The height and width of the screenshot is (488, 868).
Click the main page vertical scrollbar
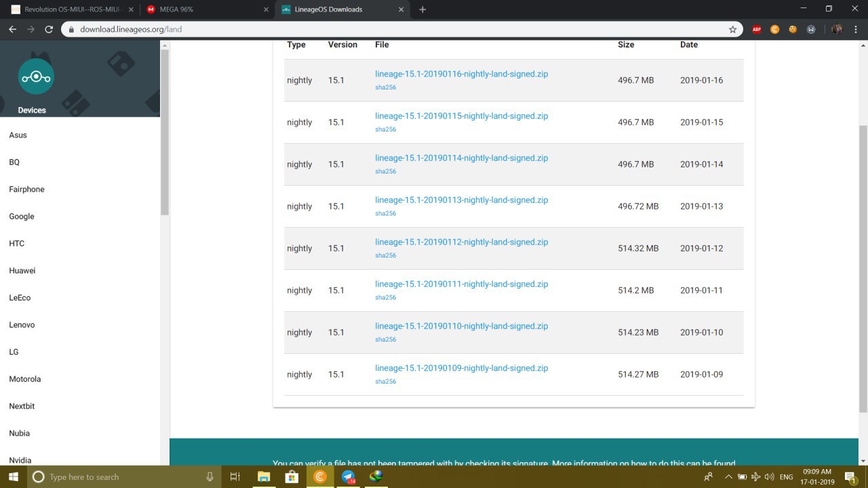pyautogui.click(x=863, y=268)
